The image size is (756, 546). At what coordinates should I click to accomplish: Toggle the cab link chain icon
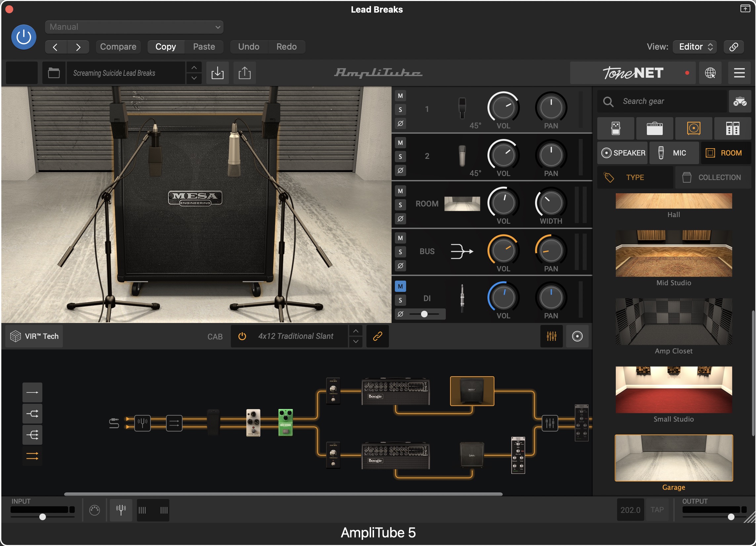coord(378,337)
